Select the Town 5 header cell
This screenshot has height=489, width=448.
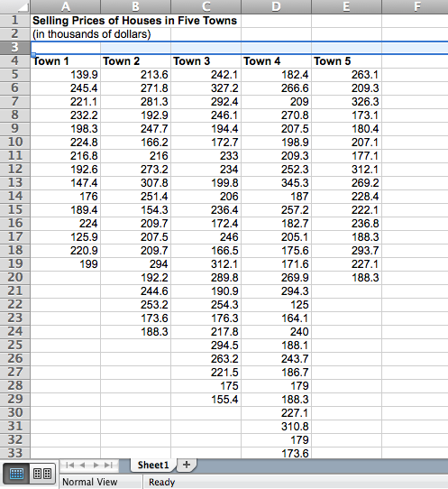point(346,61)
